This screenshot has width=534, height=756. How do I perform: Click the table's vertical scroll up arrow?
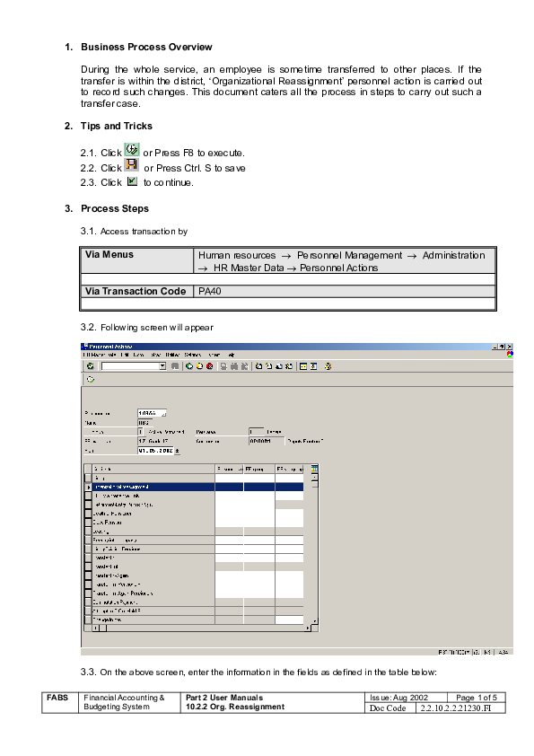pos(315,478)
